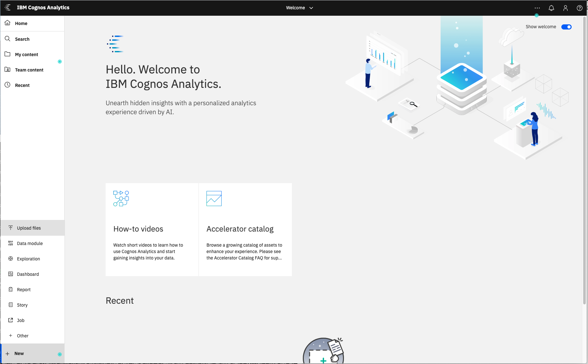Turn off the Show welcome switch
The height and width of the screenshot is (364, 588).
566,27
